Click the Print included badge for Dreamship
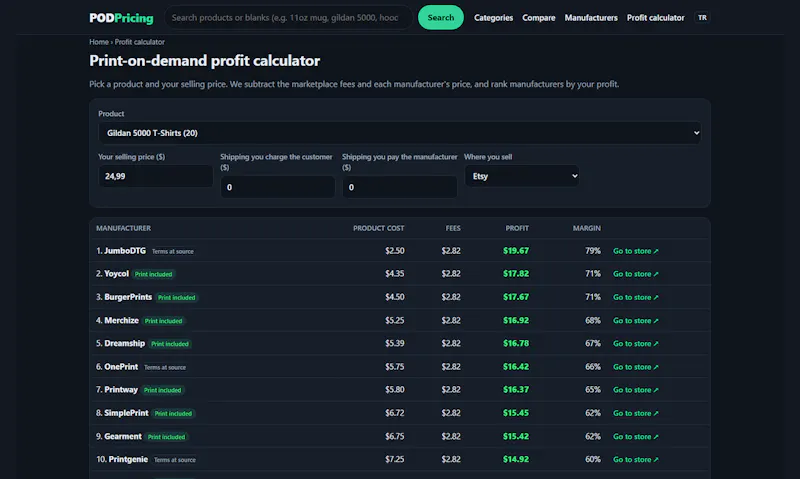 pyautogui.click(x=169, y=344)
